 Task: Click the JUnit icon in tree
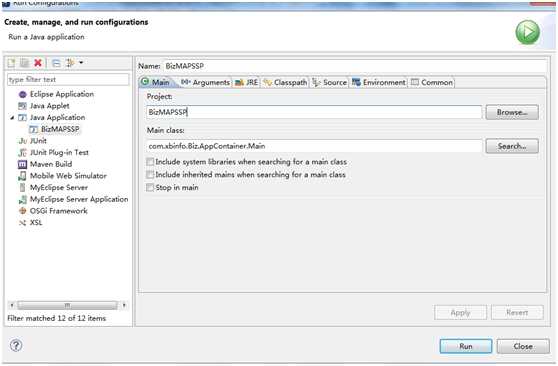click(x=22, y=141)
